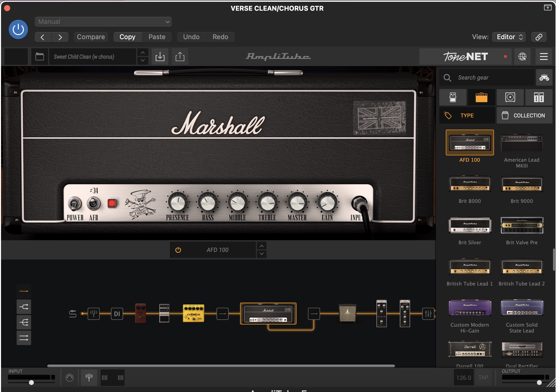The width and height of the screenshot is (556, 392).
Task: Step preset down with the arrow
Action: coord(143,61)
